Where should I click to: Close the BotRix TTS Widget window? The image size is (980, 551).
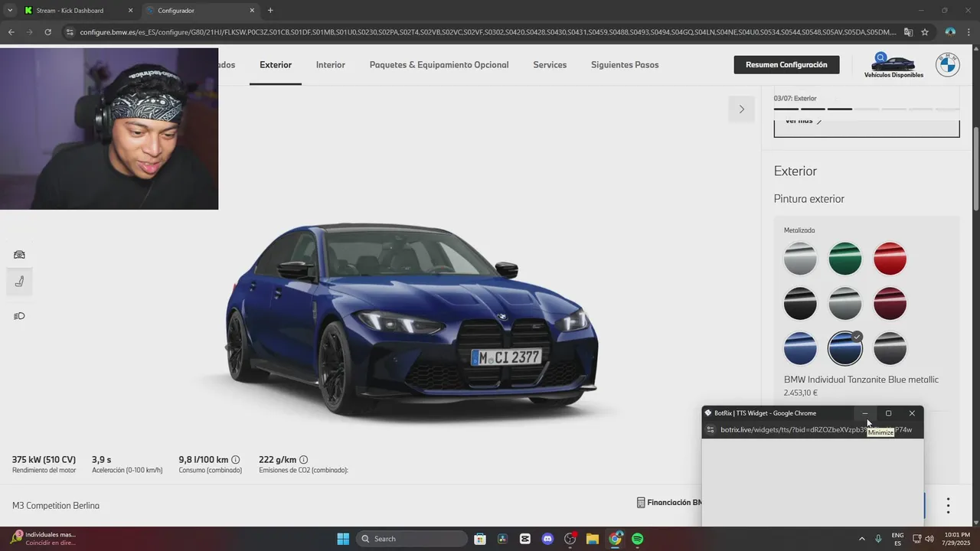(912, 413)
